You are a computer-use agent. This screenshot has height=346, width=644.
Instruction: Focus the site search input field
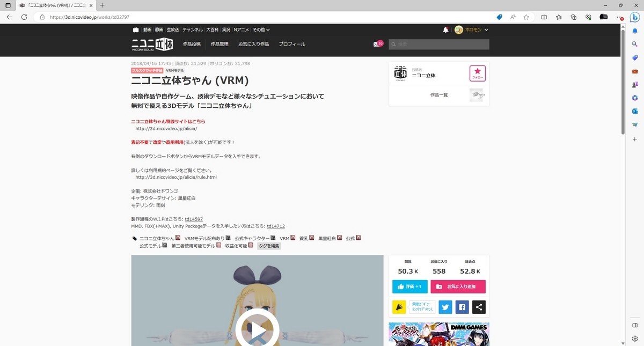click(438, 44)
